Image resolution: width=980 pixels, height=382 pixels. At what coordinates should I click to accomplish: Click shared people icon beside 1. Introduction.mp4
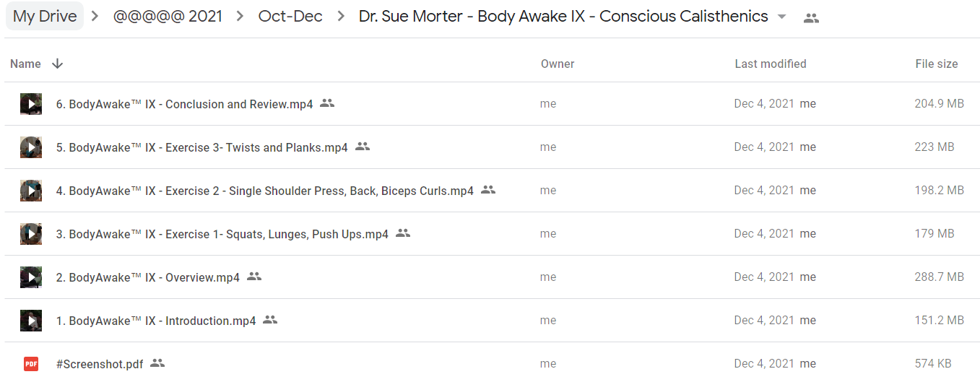point(270,320)
